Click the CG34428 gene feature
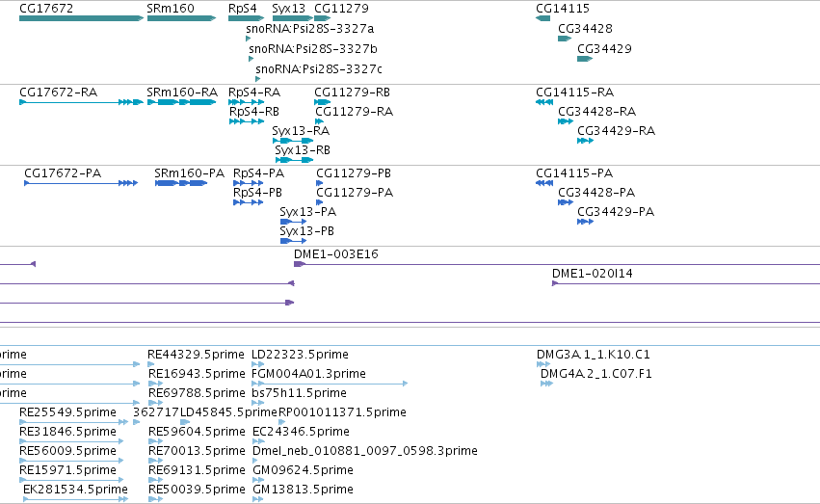820x504 pixels. 565,39
